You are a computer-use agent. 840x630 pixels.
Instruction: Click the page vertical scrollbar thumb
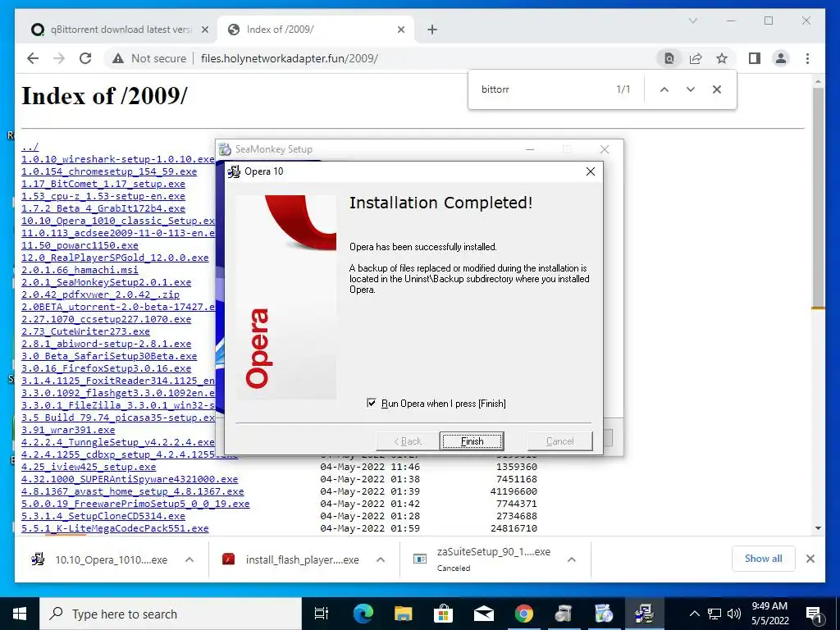pos(818,197)
